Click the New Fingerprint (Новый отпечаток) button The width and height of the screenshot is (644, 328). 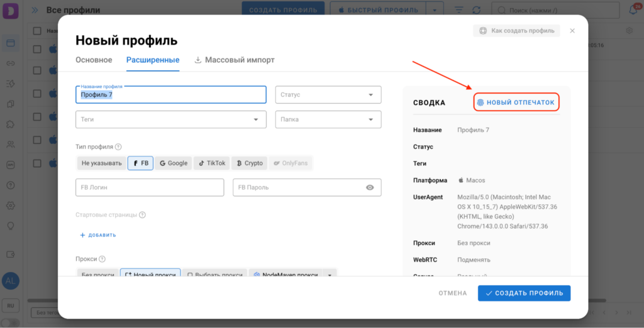click(x=516, y=102)
